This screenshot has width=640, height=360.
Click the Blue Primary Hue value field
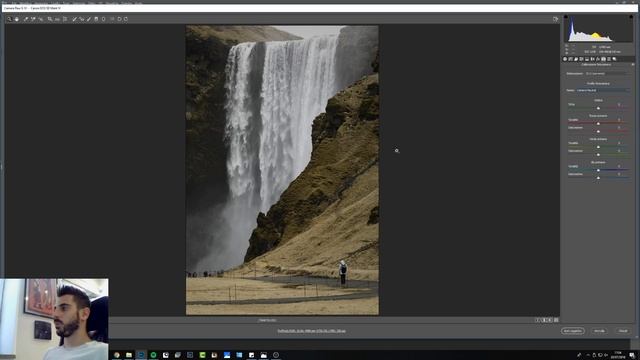619,166
